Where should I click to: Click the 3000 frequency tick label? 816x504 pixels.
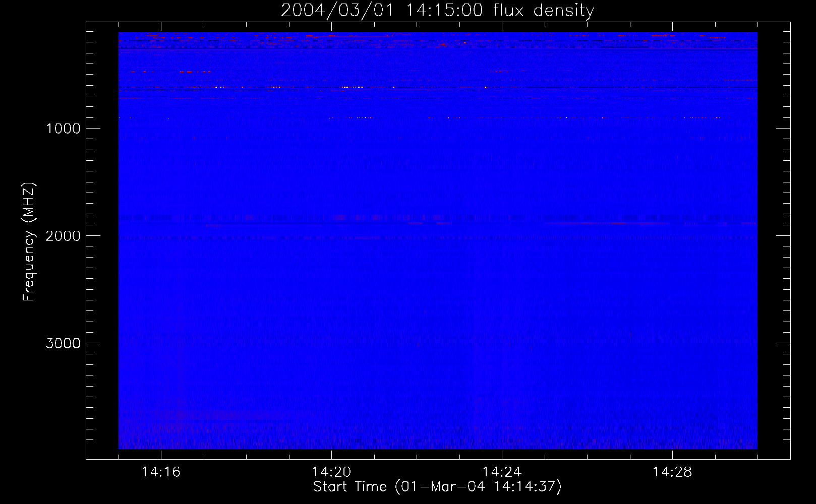tap(63, 343)
